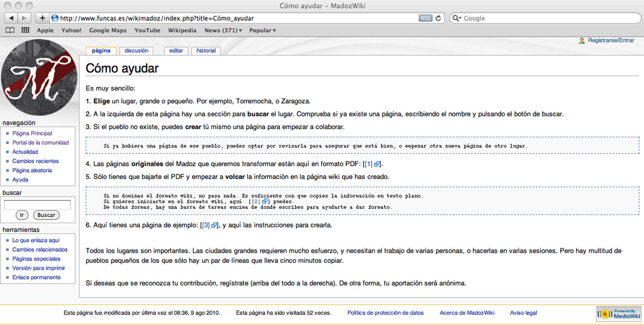Open the historial tab
644x325 pixels.
tap(206, 51)
